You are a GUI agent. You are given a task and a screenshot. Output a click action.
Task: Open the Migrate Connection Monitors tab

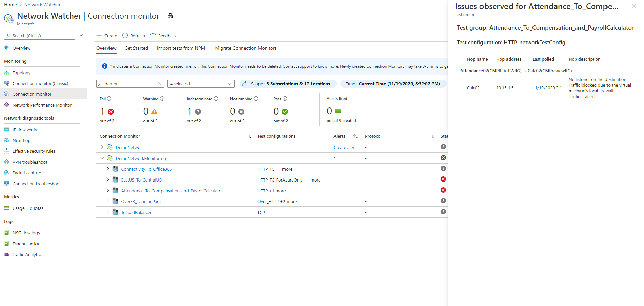coord(246,48)
